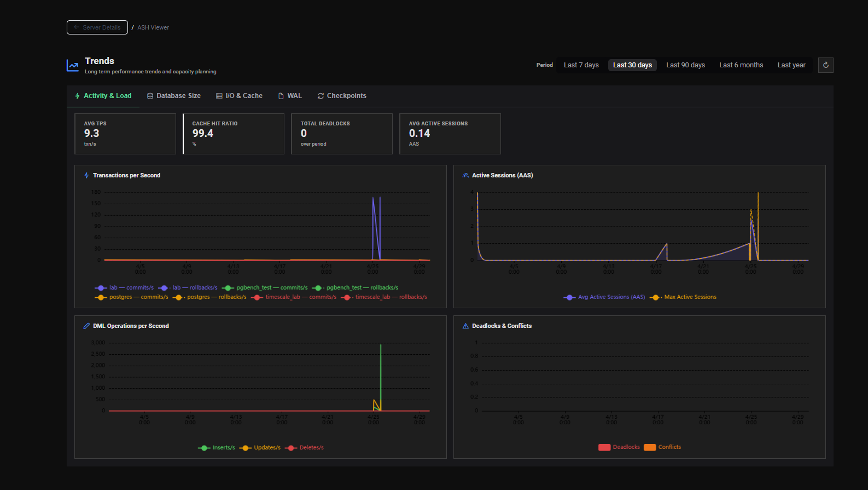Viewport: 868px width, 490px height.
Task: Click the refresh icon button
Action: point(826,65)
